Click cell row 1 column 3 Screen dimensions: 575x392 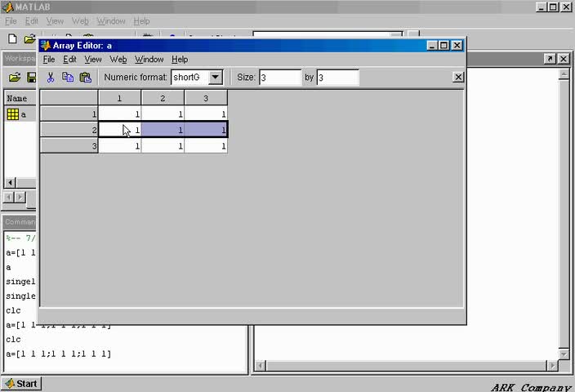206,114
